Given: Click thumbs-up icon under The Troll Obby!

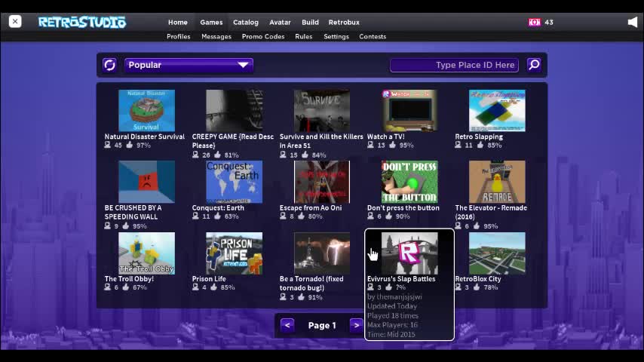Looking at the screenshot, I should point(126,287).
